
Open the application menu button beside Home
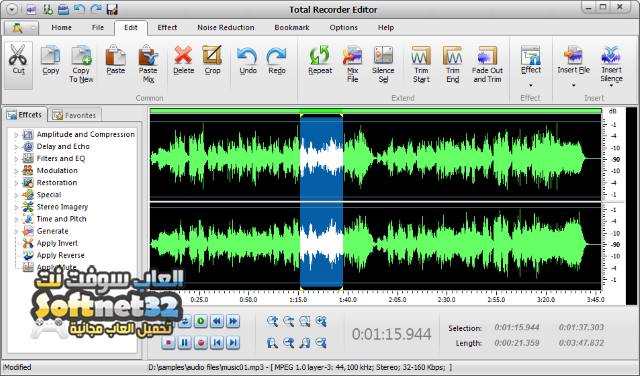coord(21,28)
